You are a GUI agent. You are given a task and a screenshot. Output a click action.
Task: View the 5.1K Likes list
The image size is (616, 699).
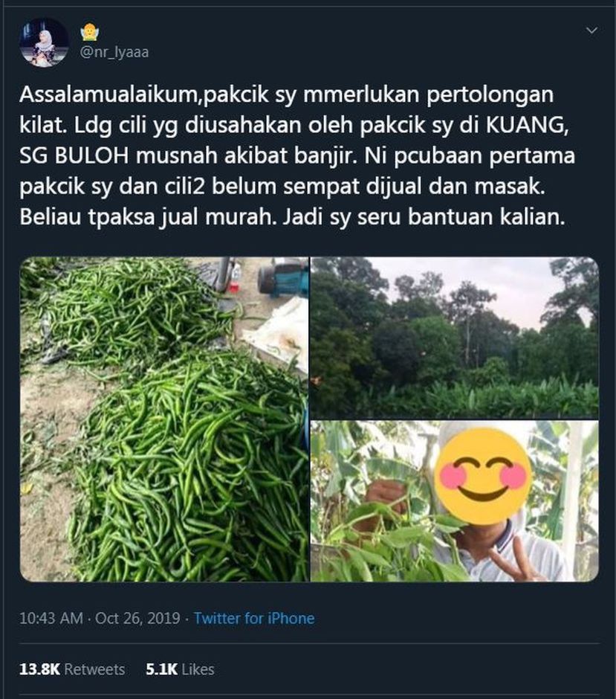pos(180,669)
